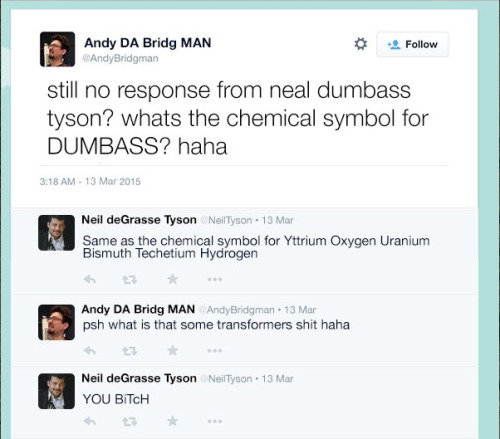This screenshot has height=439, width=500.
Task: Open Neil deGrasse Tyson name on first reply
Action: pos(139,220)
